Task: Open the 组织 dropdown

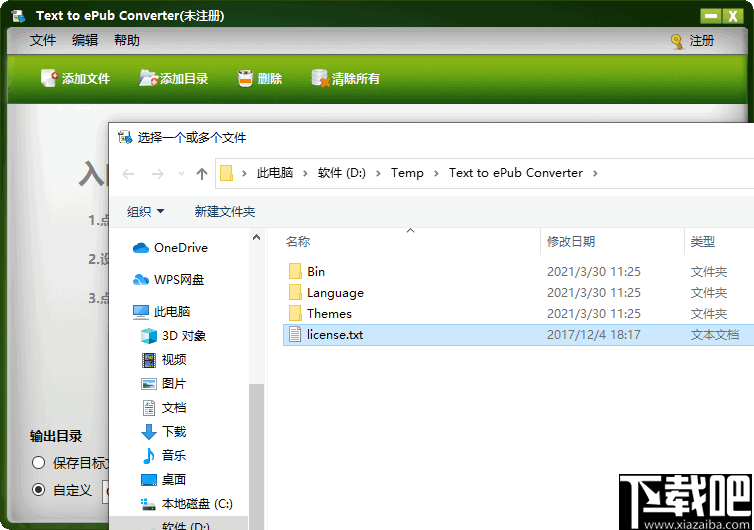Action: tap(145, 212)
